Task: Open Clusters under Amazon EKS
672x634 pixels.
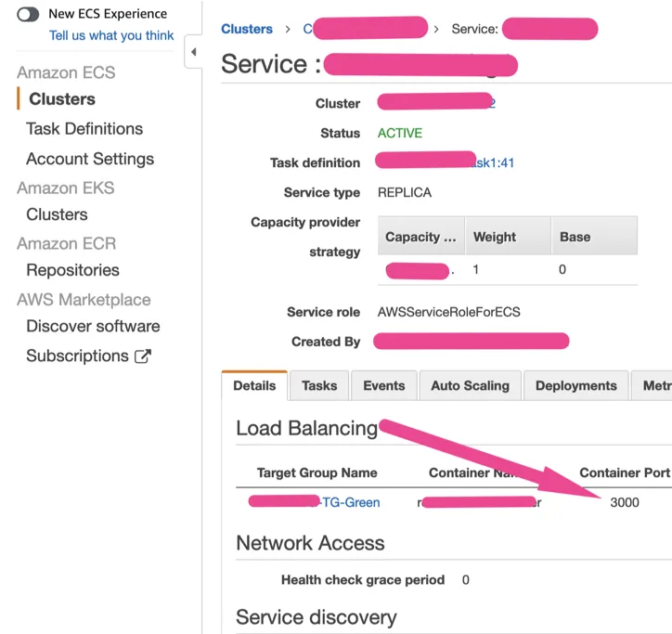Action: pyautogui.click(x=57, y=214)
